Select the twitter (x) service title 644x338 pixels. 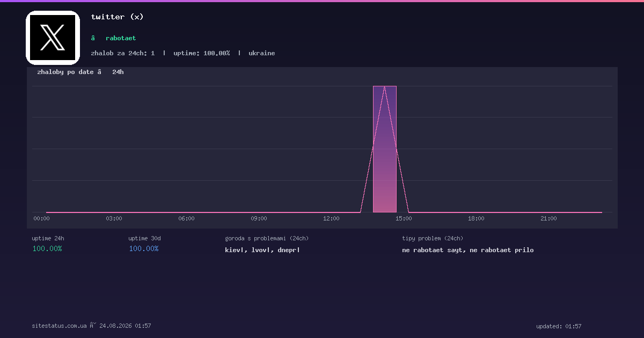[118, 17]
